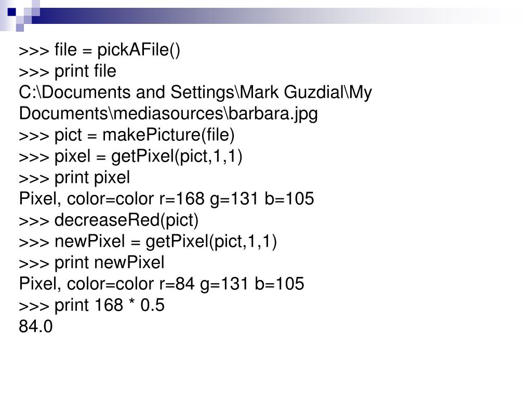
Task: Click the 'print 168 * 0.5' line
Action: pos(109,305)
